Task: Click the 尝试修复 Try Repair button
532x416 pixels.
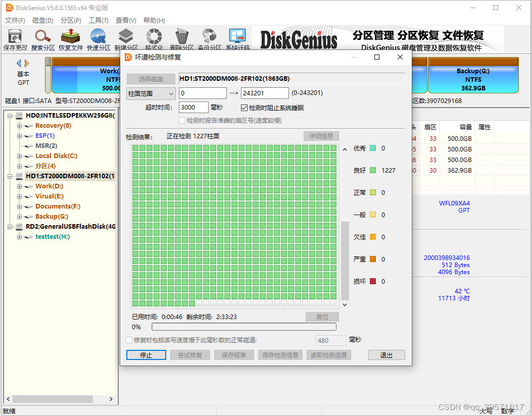Action: 190,355
